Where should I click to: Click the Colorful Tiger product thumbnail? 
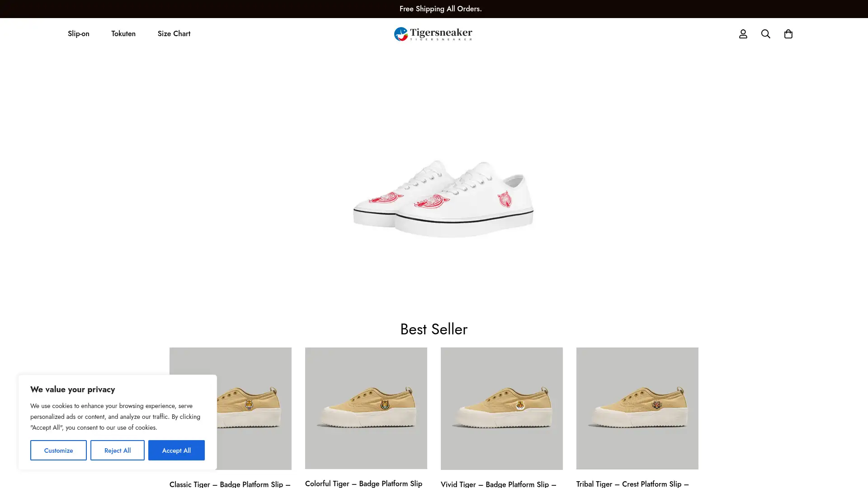366,408
